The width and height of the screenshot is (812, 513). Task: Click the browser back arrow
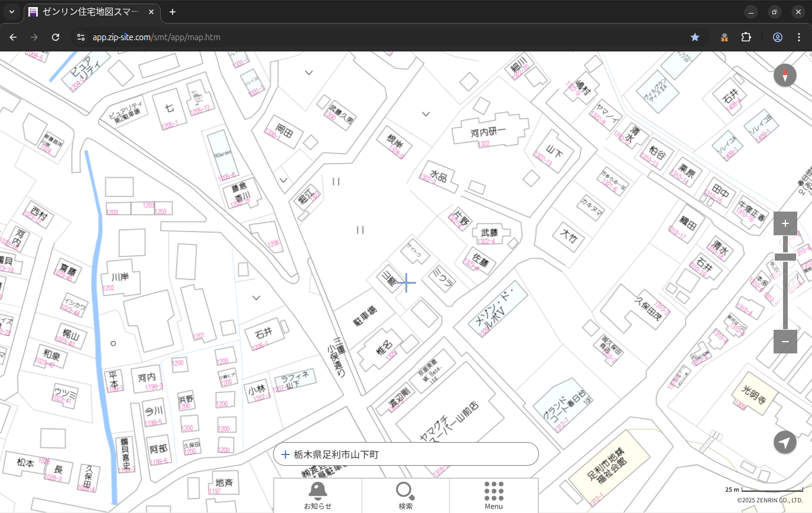click(13, 37)
